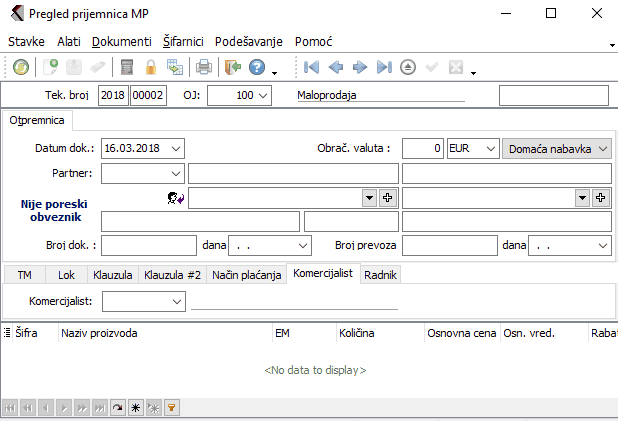Expand the EUR currency dropdown

(x=489, y=148)
